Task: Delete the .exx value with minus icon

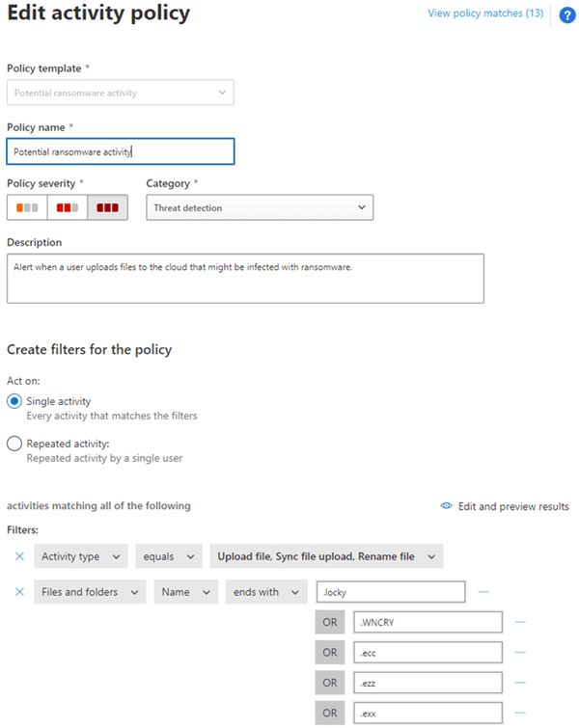Action: 520,714
